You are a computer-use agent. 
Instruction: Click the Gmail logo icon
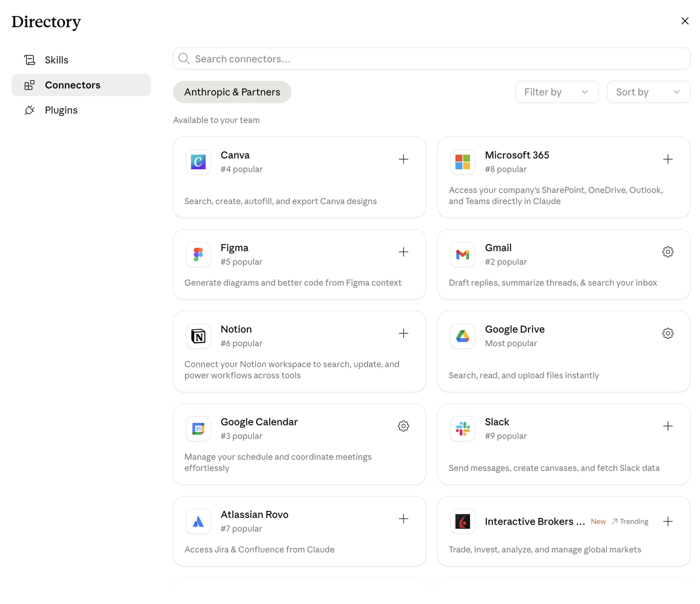click(462, 255)
